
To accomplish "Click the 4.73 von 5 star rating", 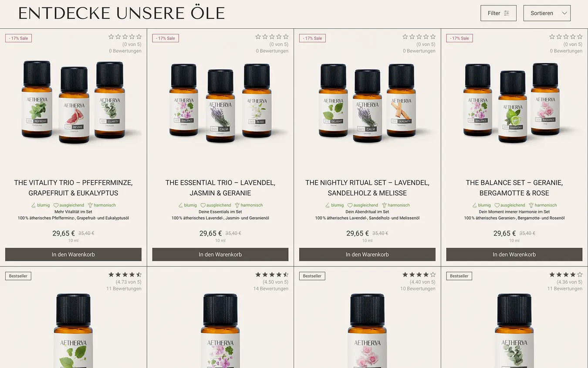I will pos(125,275).
